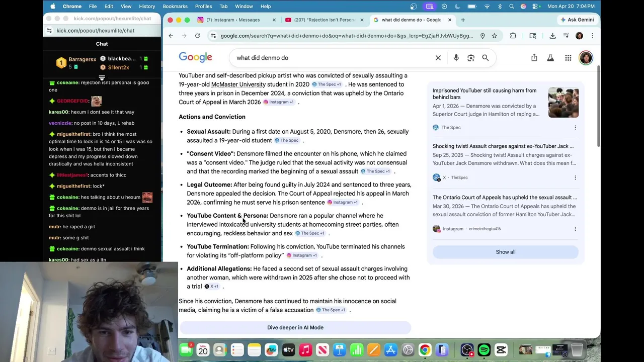Open the McMaster University link
This screenshot has width=644, height=362.
(x=238, y=84)
